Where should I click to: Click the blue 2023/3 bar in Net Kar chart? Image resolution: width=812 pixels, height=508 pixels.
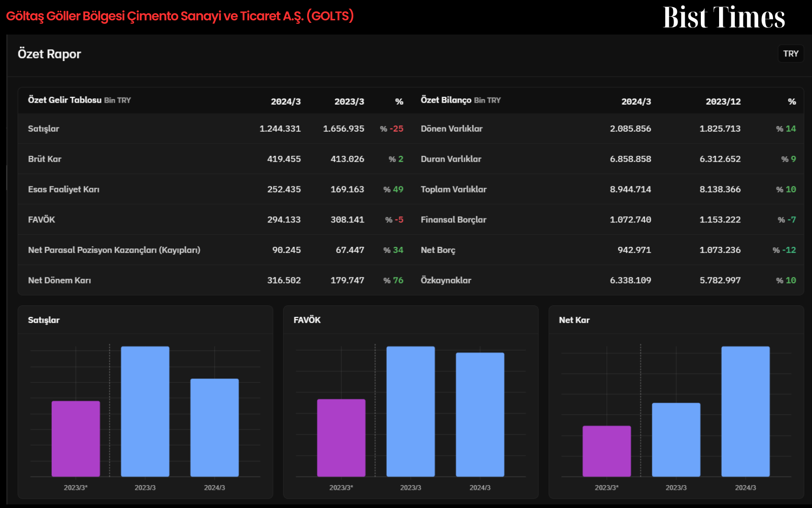tap(676, 440)
